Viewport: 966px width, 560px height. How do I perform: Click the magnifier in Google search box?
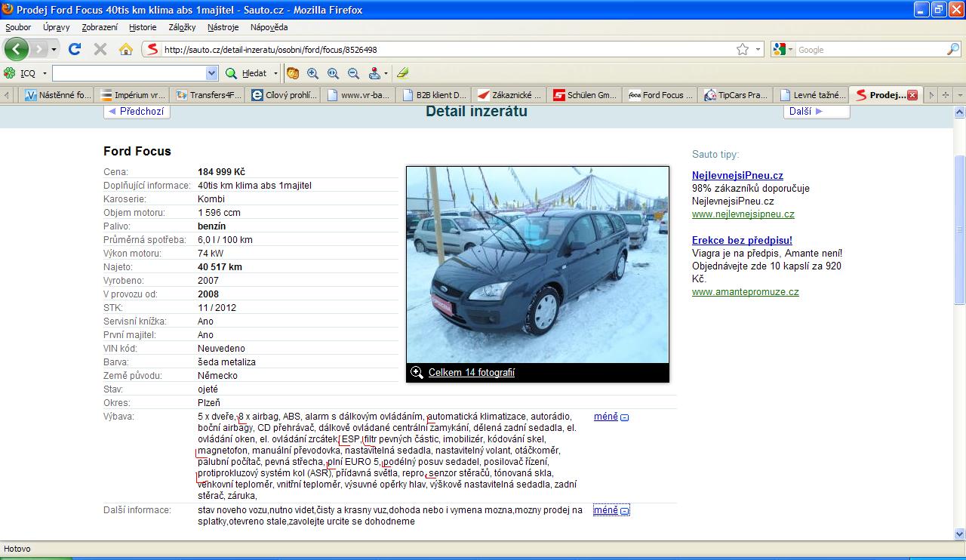(x=953, y=49)
